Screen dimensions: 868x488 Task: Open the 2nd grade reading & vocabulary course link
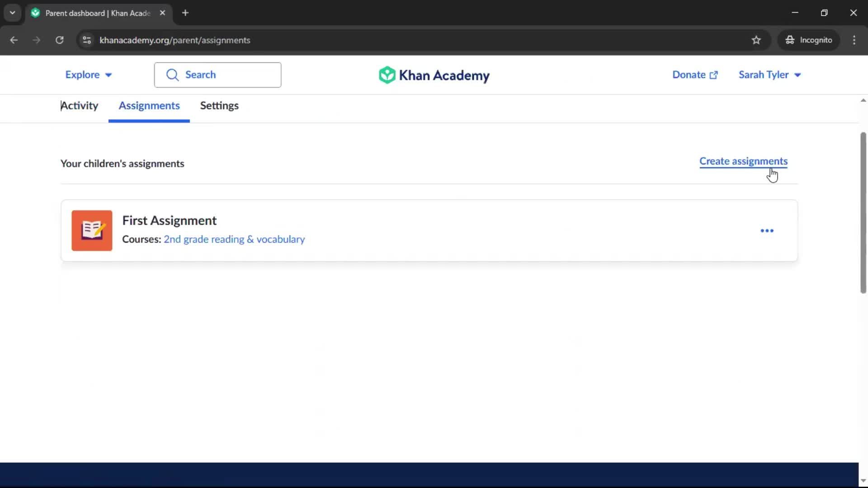coord(234,239)
